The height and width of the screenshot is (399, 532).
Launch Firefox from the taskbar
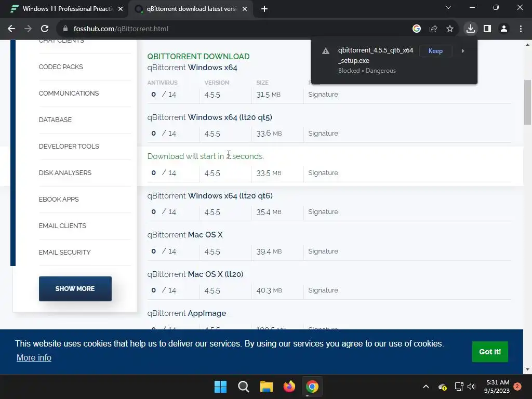point(289,387)
